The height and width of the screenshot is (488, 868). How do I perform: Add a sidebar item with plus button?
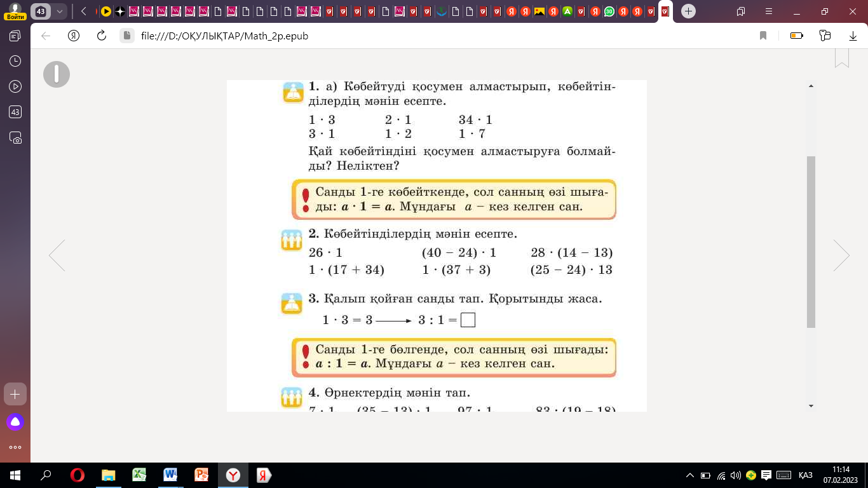coord(15,394)
